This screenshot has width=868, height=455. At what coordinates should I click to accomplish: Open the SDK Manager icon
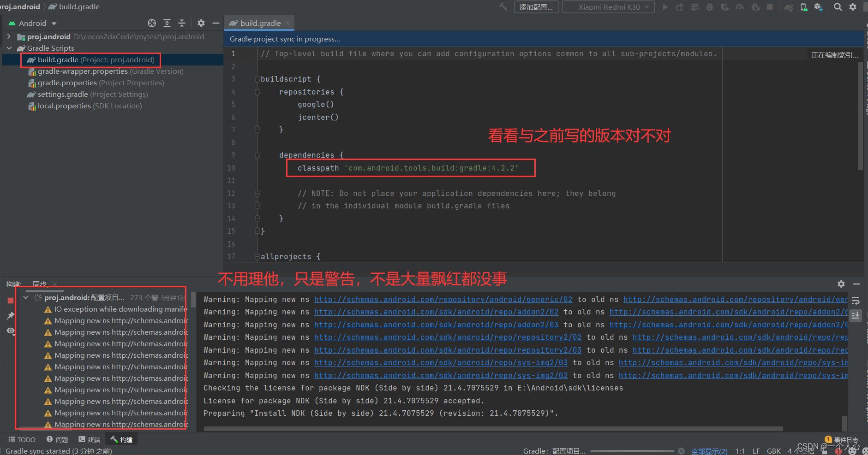pyautogui.click(x=820, y=7)
